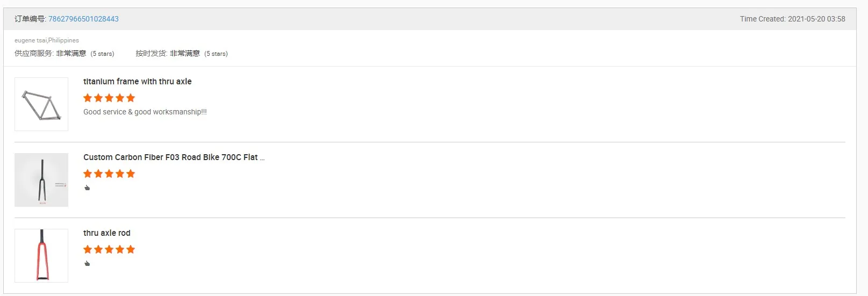This screenshot has height=296, width=868.
Task: Open order number 78627966501028443 link
Action: click(83, 19)
